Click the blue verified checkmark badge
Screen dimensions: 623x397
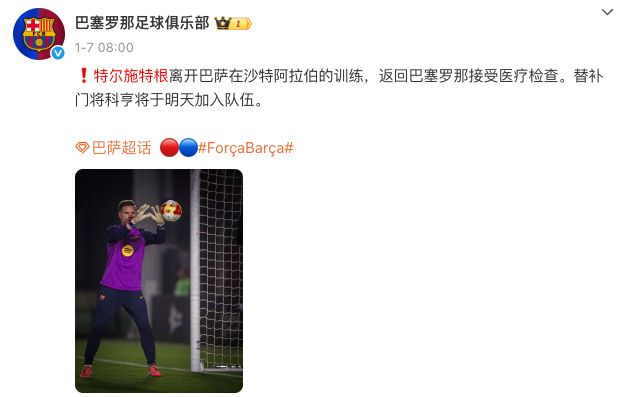click(x=58, y=52)
